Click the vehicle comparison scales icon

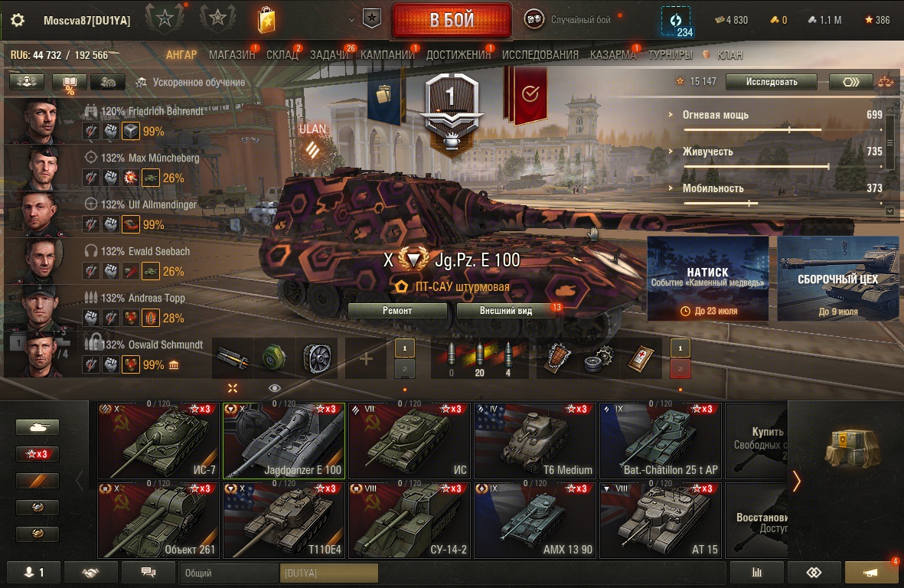886,82
